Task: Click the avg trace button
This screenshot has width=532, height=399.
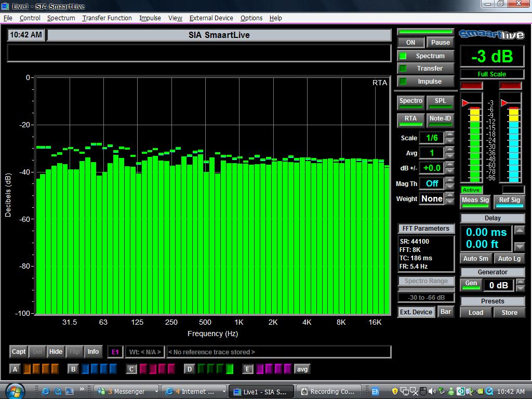Action: pyautogui.click(x=302, y=369)
